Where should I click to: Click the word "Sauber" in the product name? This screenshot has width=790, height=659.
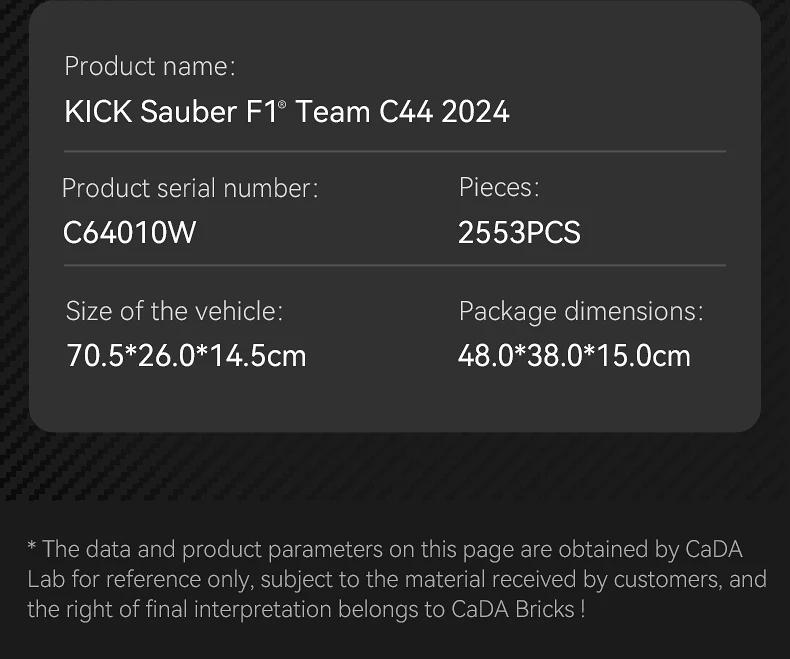(x=188, y=111)
